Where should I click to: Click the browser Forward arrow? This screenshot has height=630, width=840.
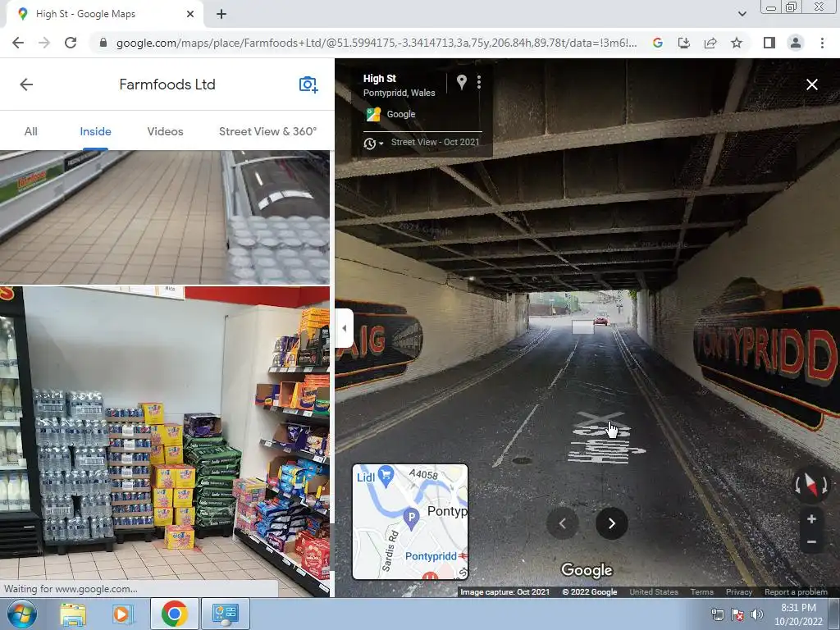click(x=44, y=43)
